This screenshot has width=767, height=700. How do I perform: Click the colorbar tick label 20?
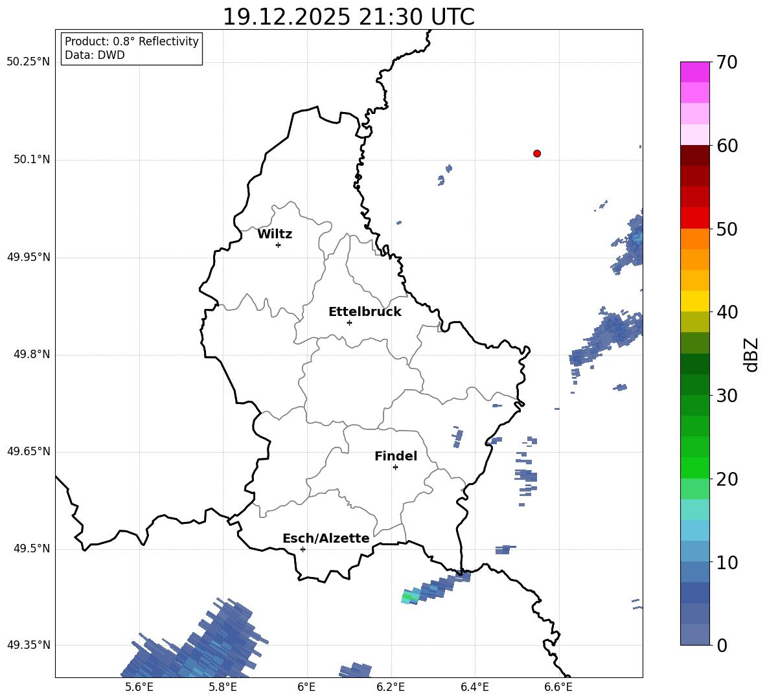click(727, 479)
